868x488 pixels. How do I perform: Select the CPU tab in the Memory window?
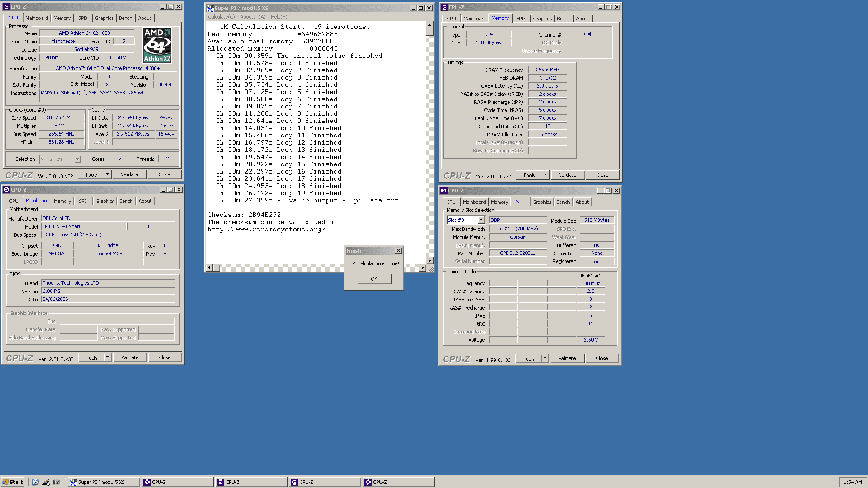tap(451, 19)
